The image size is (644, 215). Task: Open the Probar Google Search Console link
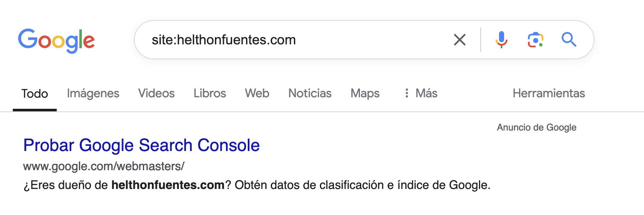point(142,145)
